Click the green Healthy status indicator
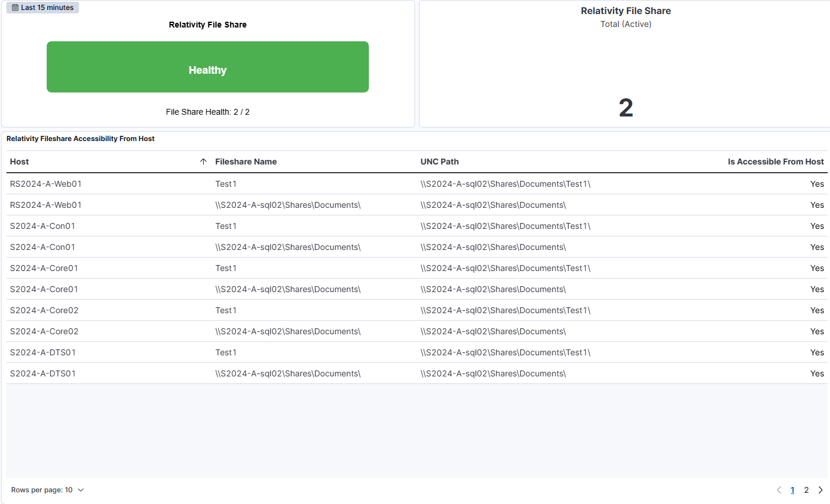 tap(208, 67)
